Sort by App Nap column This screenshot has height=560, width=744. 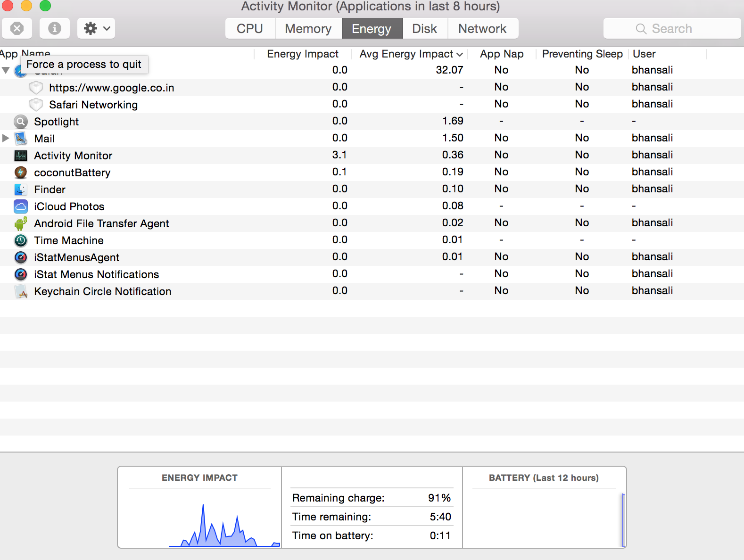502,54
